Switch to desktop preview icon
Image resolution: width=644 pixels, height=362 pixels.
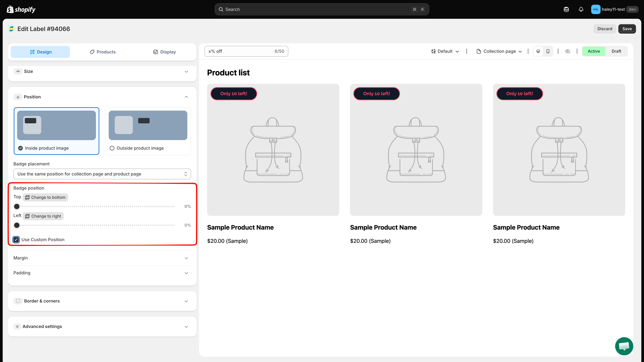(538, 51)
